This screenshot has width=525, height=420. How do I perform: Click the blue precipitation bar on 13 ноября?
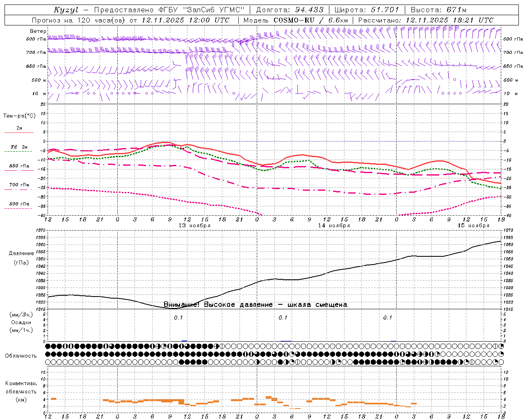point(185,340)
